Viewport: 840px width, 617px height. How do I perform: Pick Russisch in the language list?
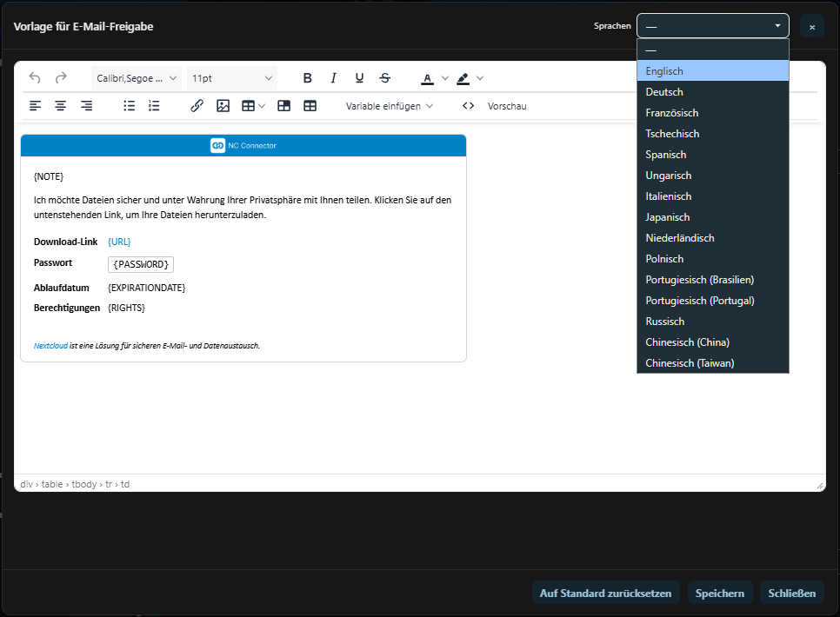(x=712, y=322)
